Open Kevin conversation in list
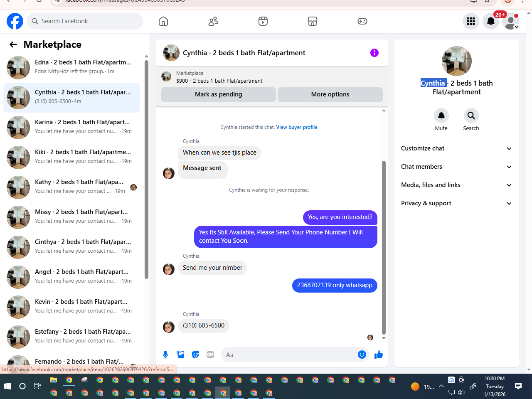532x399 pixels. (71, 307)
